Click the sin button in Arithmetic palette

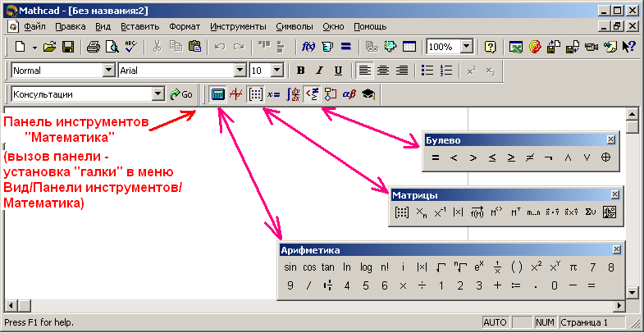(x=290, y=267)
